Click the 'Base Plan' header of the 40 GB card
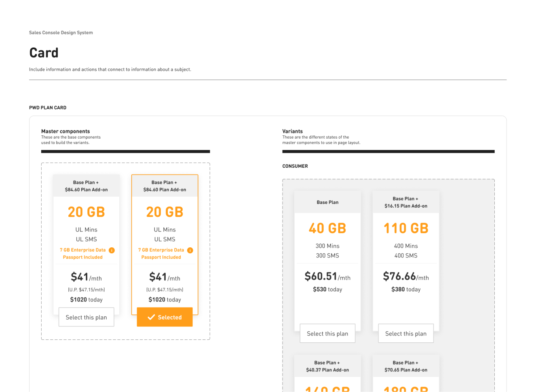536x392 pixels. 327,202
